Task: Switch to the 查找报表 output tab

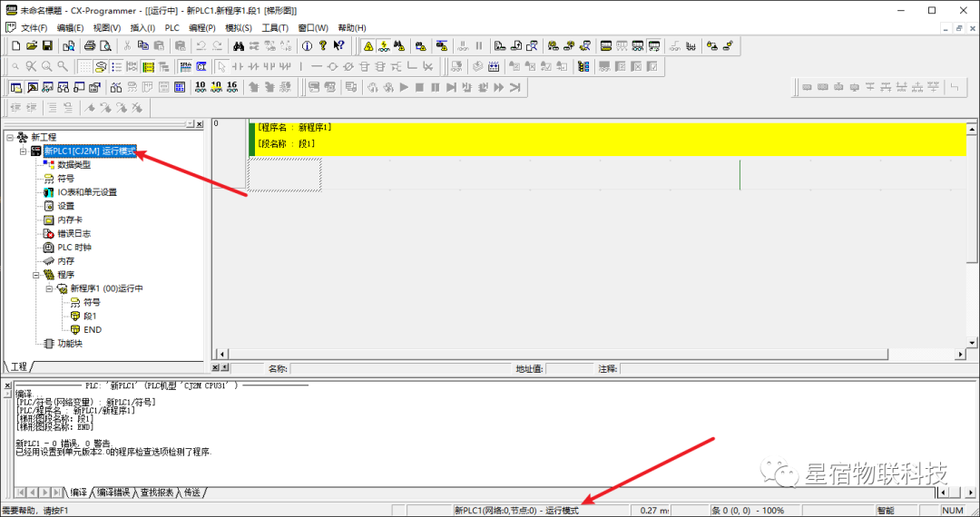Action: click(x=156, y=493)
